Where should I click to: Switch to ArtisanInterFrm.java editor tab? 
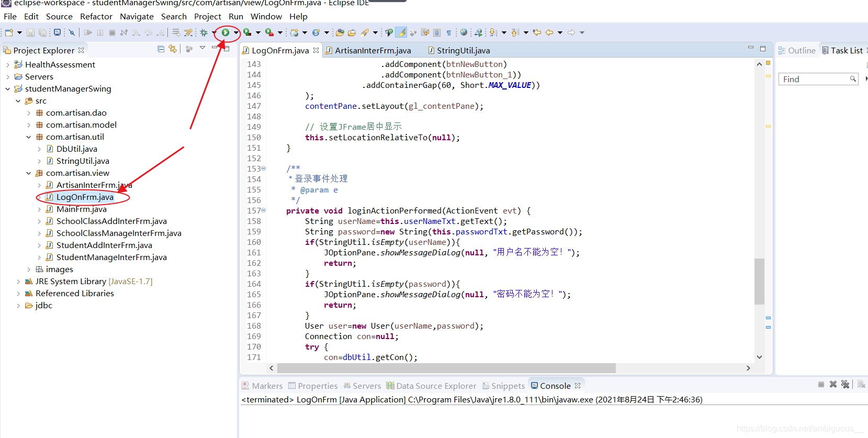[368, 50]
